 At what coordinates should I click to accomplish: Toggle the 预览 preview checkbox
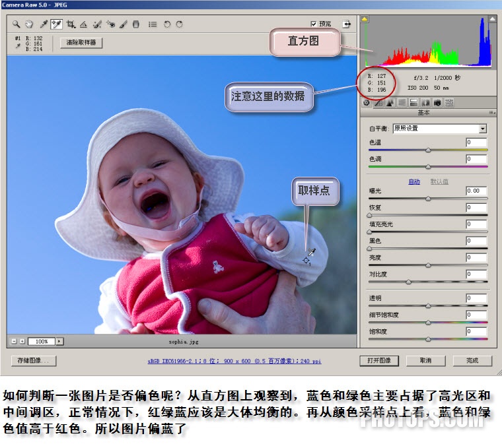314,24
